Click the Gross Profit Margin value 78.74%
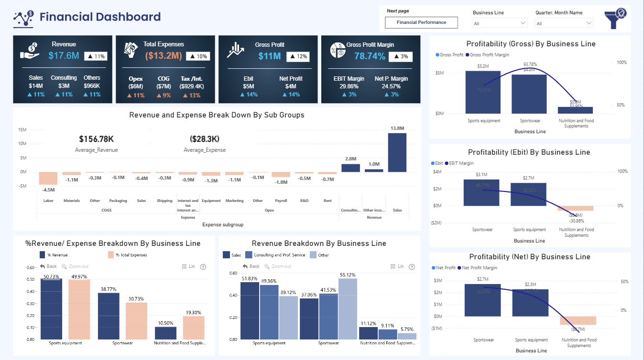This screenshot has width=644, height=360. click(370, 56)
